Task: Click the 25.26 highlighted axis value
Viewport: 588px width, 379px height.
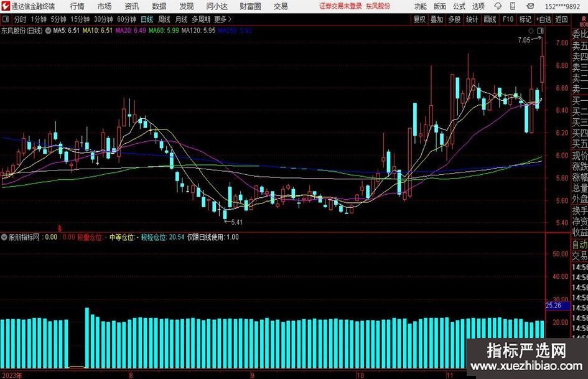Action: click(553, 306)
